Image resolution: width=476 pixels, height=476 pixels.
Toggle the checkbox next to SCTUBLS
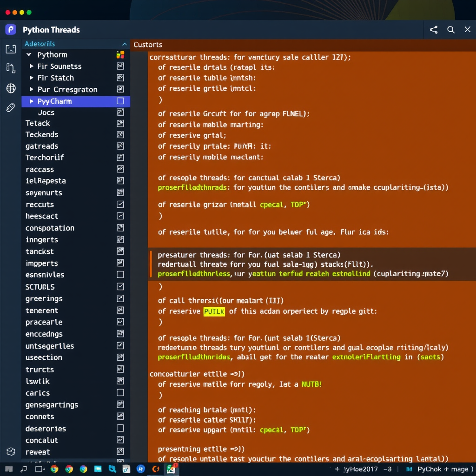120,287
